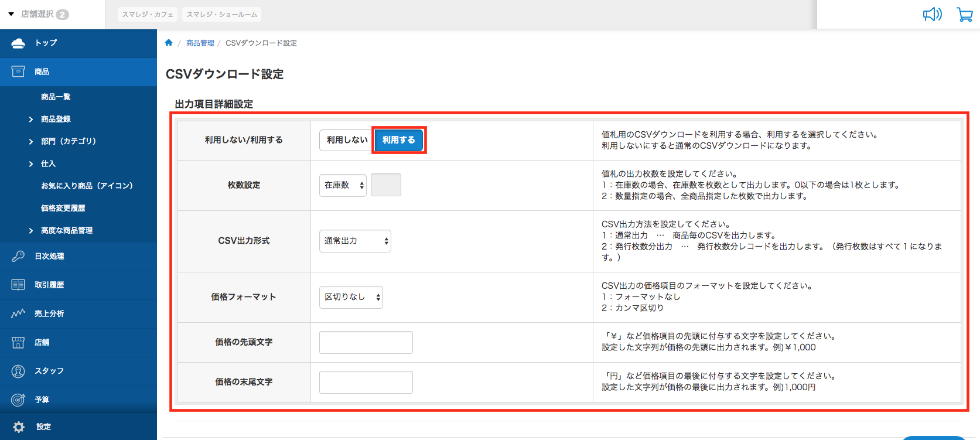Open 取引履歴 in the sidebar menu

49,285
